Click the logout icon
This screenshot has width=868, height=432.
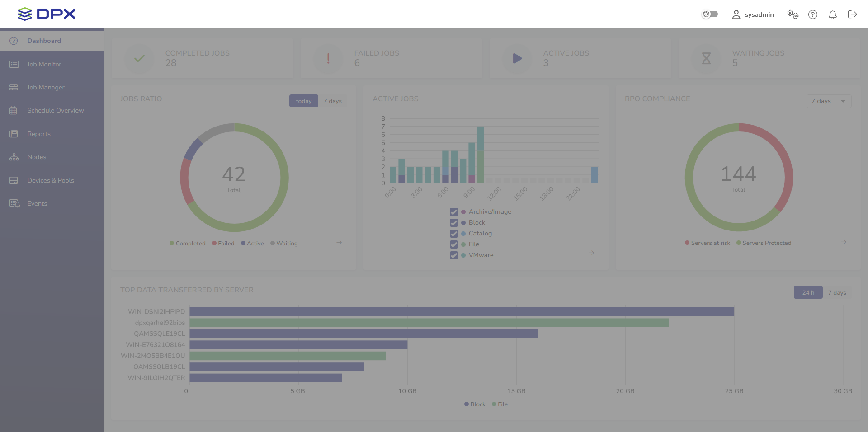[852, 14]
